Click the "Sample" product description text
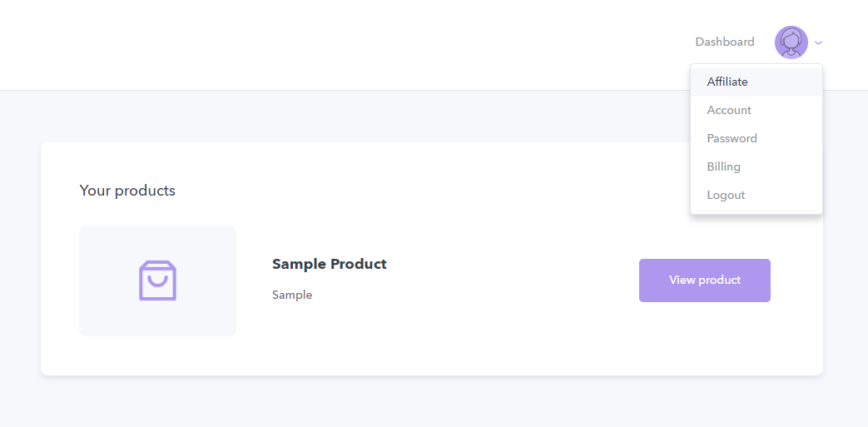This screenshot has width=868, height=427. coord(292,295)
